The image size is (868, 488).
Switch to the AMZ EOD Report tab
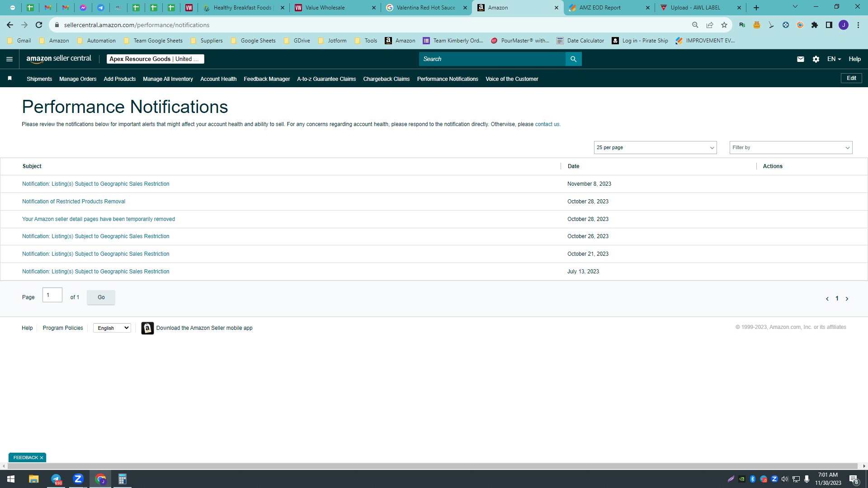(x=609, y=8)
